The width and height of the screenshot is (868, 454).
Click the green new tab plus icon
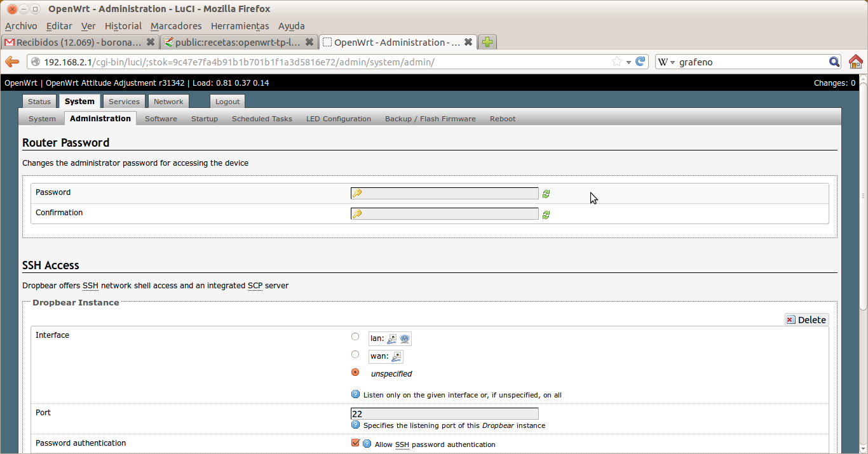tap(487, 42)
